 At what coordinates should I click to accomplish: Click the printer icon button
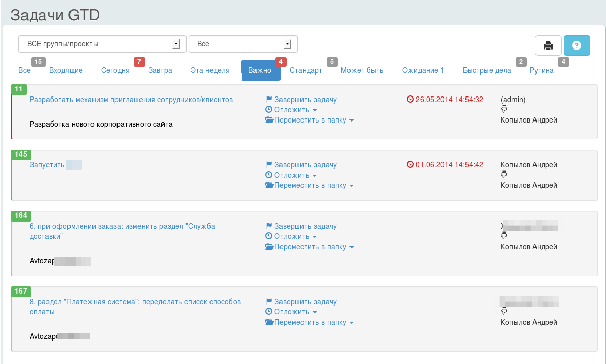(548, 45)
